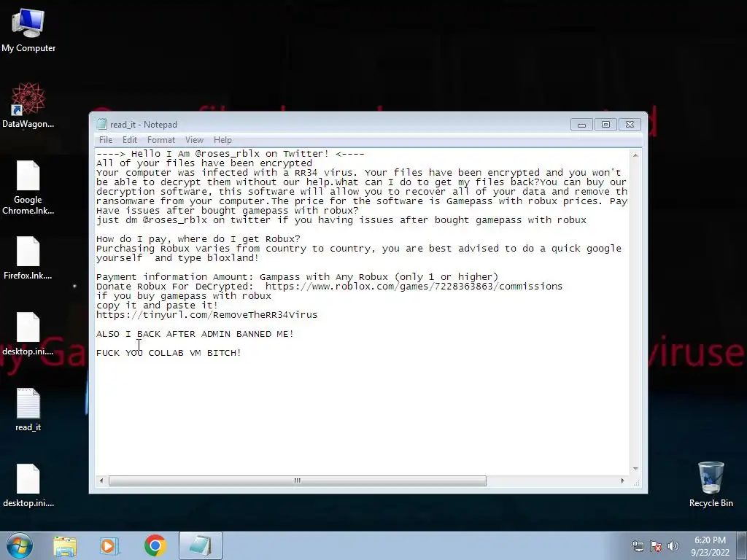Screen dimensions: 747x560
Task: Select the bottom desktop.ini file icon
Action: pos(28,485)
